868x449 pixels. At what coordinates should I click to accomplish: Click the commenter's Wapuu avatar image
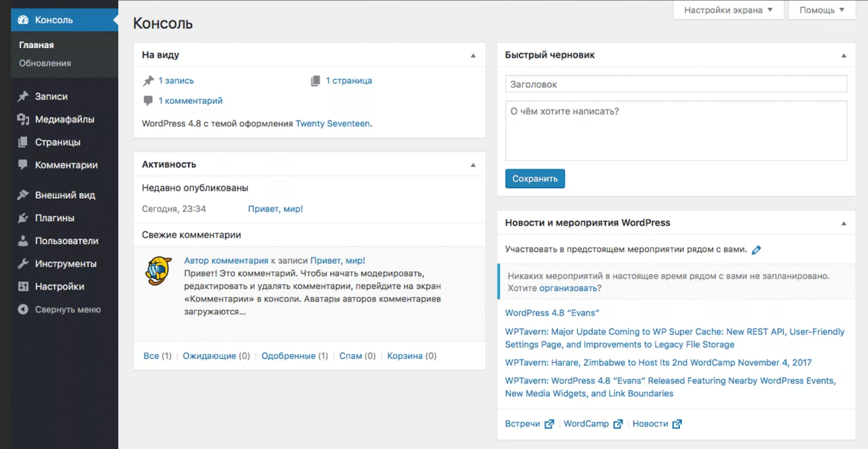[158, 270]
